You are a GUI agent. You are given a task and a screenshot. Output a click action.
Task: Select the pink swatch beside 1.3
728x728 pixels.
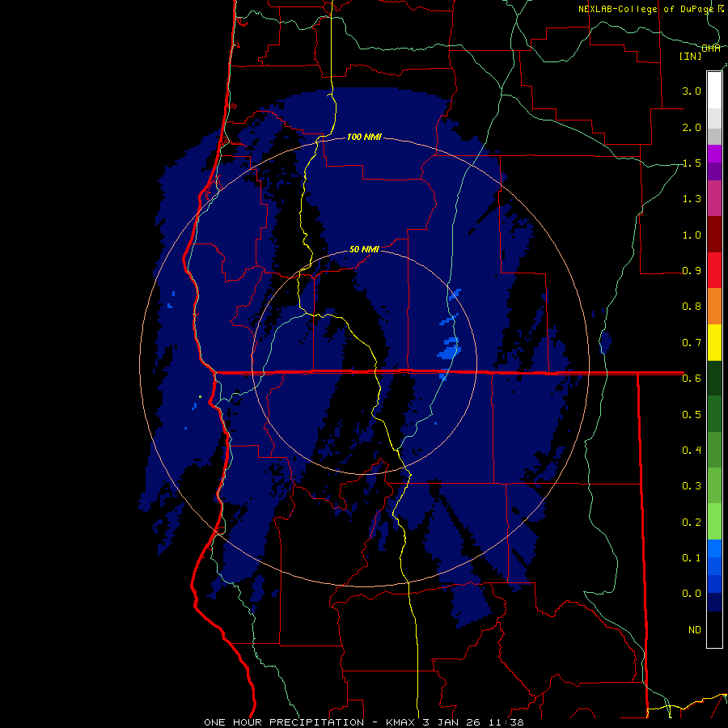(x=714, y=198)
